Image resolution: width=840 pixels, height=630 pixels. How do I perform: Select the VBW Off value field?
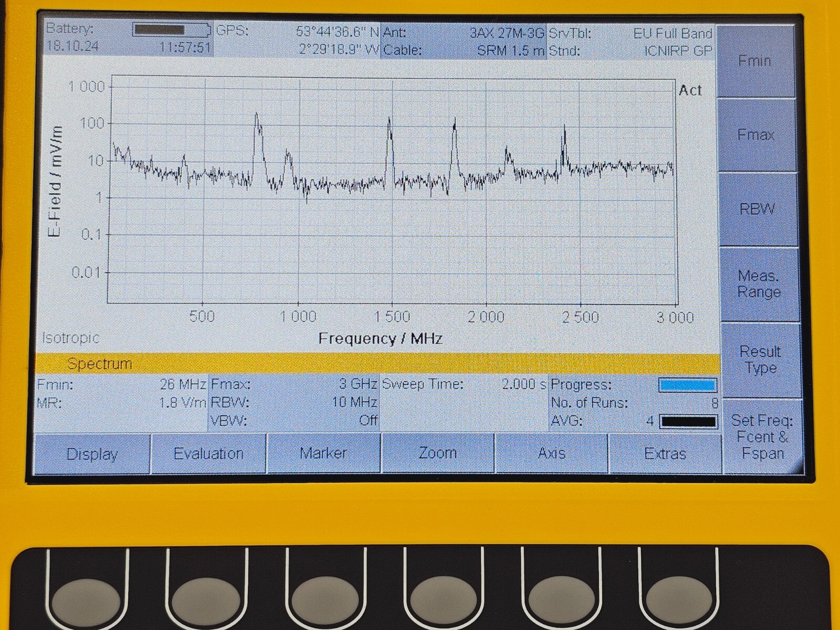pyautogui.click(x=367, y=421)
